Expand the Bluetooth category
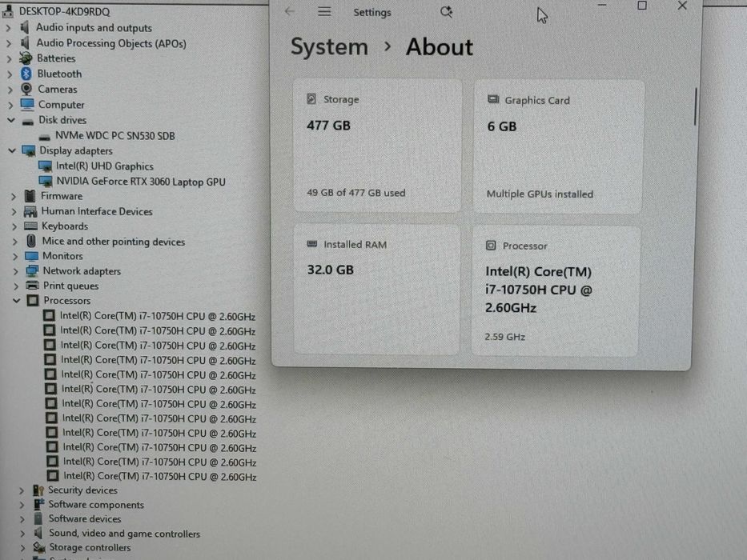Image resolution: width=747 pixels, height=560 pixels. coord(10,74)
